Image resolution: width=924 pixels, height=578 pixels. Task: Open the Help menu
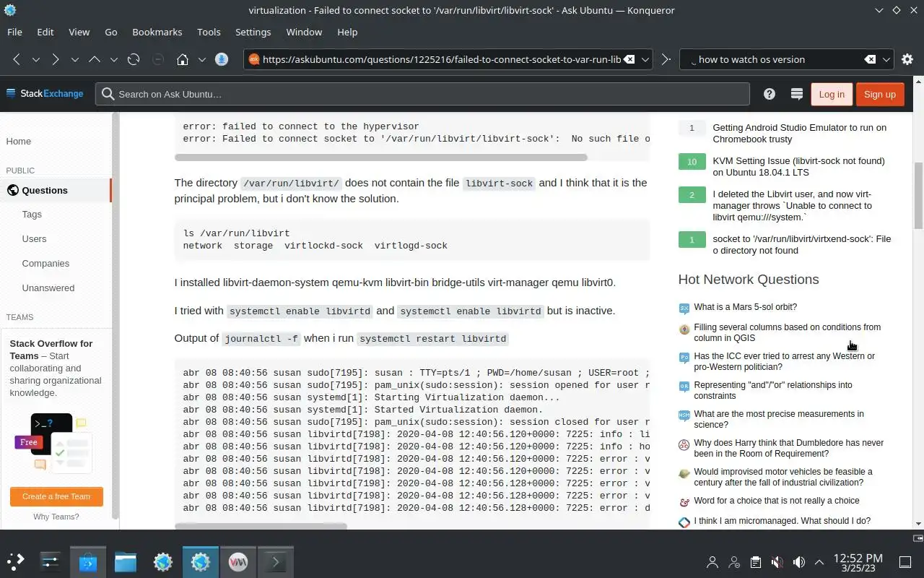tap(347, 32)
